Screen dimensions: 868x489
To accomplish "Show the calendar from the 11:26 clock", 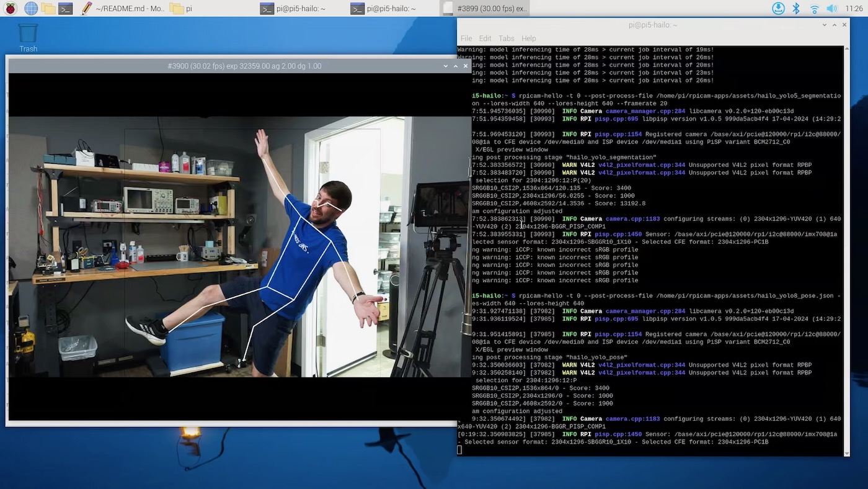I will pos(853,8).
